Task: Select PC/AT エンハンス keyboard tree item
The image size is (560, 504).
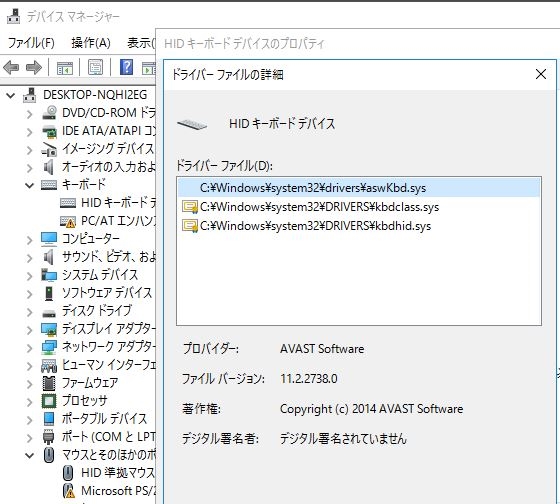Action: click(118, 221)
